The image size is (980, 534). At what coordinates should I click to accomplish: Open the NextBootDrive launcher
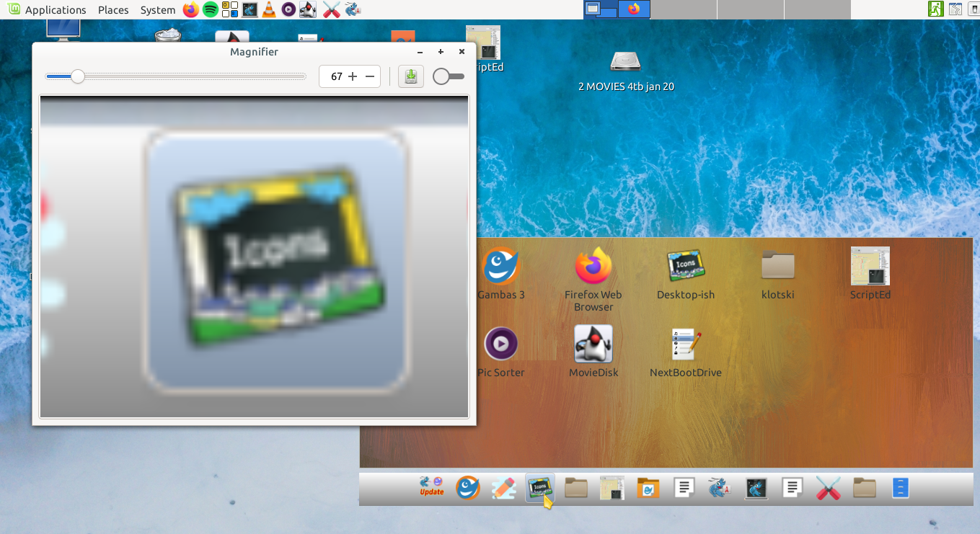pos(685,344)
